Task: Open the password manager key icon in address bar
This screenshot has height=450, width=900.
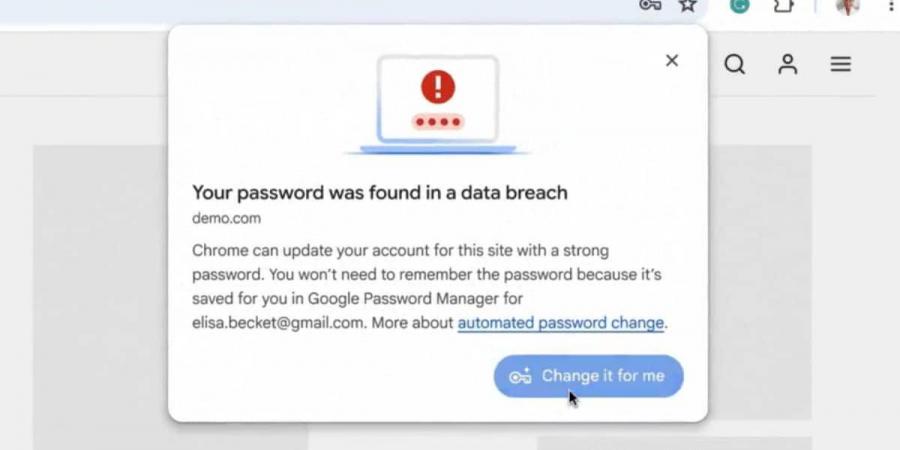Action: [x=650, y=5]
